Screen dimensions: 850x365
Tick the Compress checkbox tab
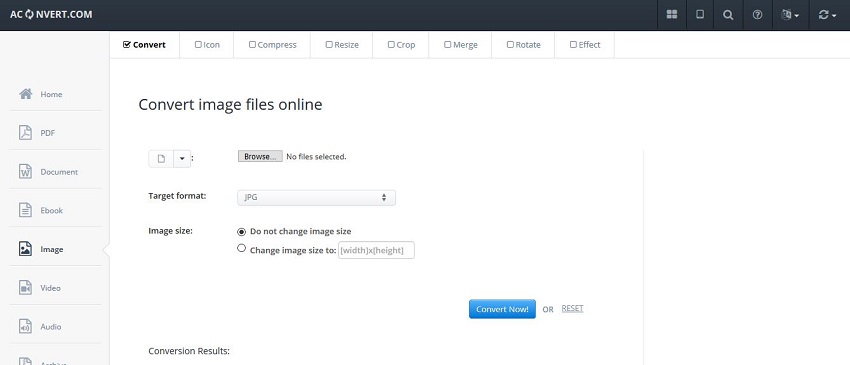tap(252, 44)
